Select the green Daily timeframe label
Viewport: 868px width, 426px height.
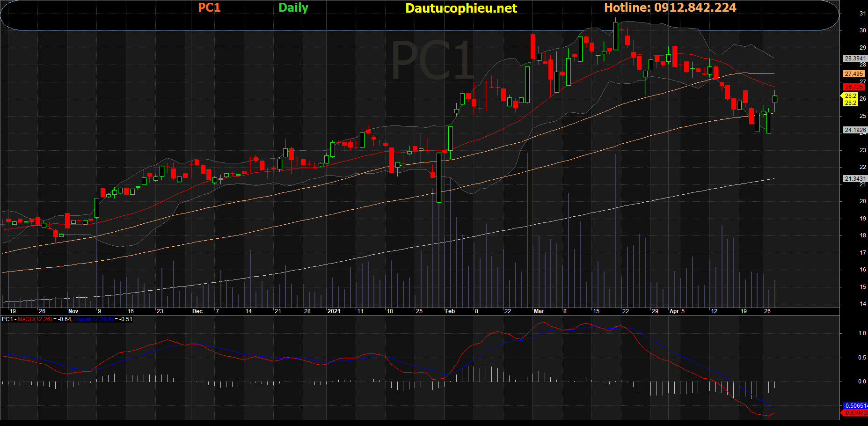pyautogui.click(x=293, y=7)
